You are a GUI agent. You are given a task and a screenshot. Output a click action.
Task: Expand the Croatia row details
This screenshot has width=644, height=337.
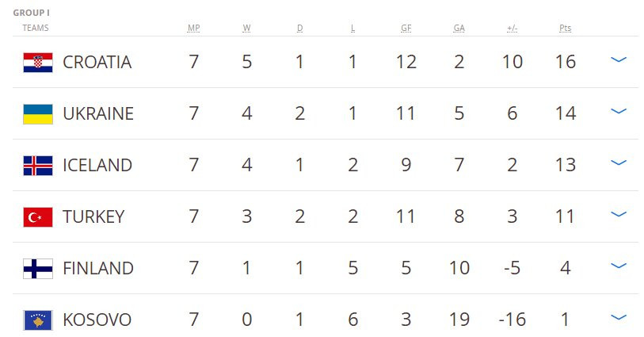tap(619, 60)
